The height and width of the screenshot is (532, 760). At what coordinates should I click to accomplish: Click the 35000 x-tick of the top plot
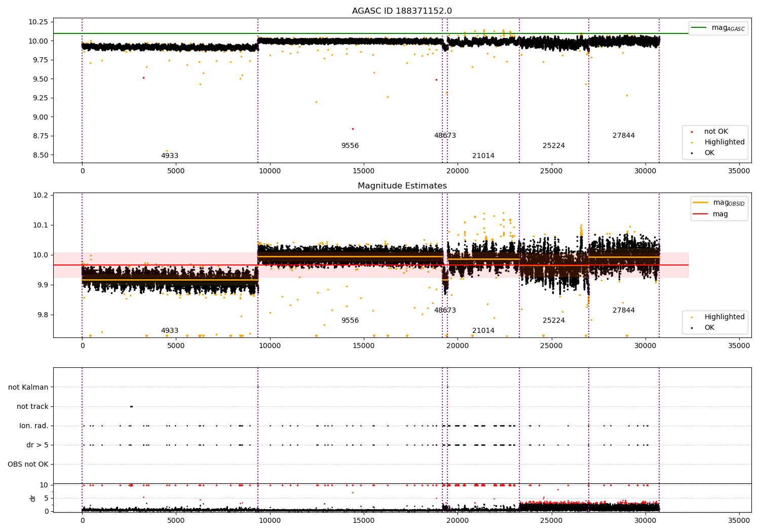point(739,171)
